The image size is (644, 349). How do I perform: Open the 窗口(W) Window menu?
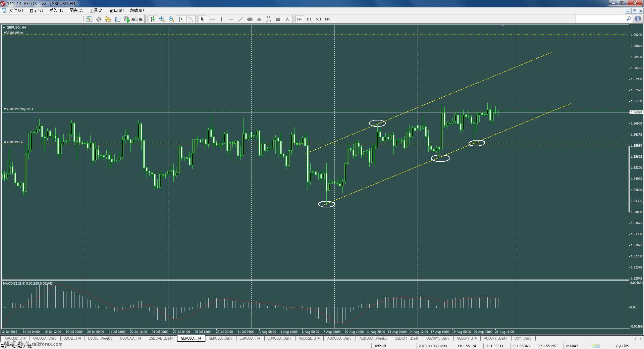[x=116, y=10]
